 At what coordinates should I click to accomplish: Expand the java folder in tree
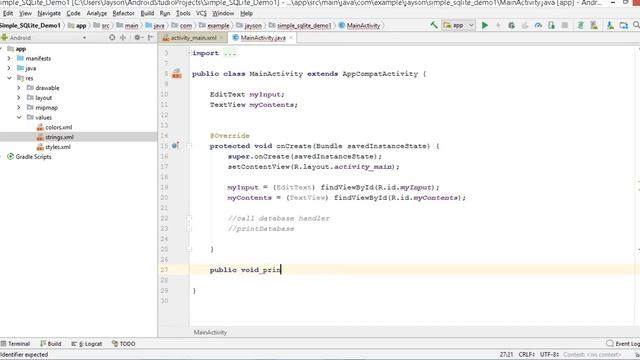click(x=9, y=68)
